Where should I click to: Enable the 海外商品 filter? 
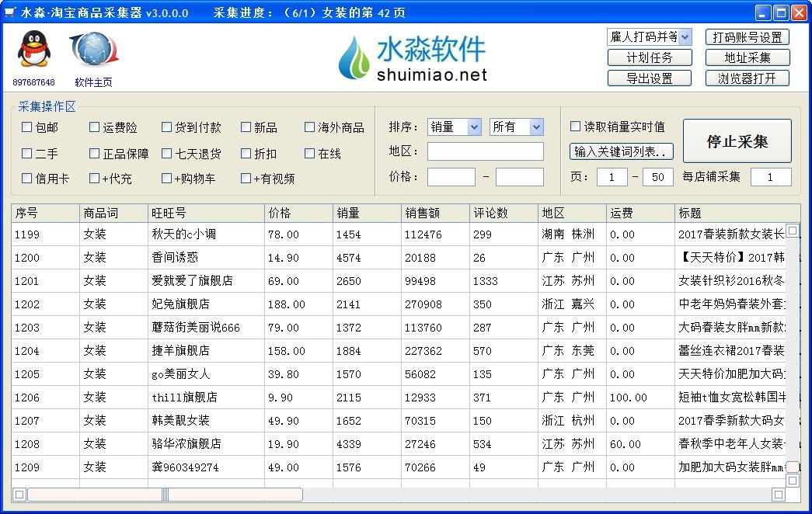point(308,127)
